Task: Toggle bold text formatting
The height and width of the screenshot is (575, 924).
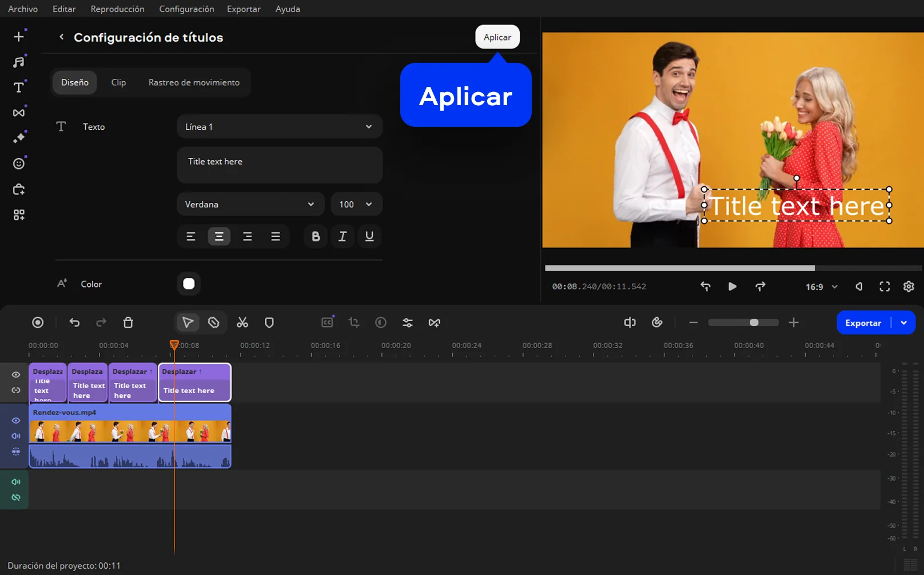Action: 316,237
